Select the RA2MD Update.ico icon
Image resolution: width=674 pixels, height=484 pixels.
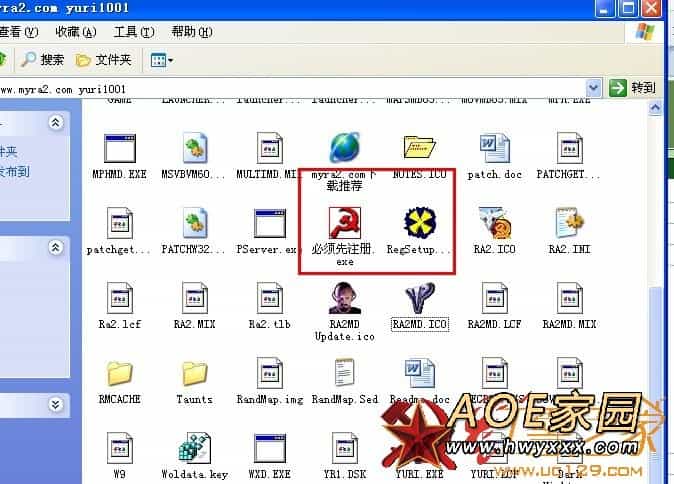pyautogui.click(x=344, y=298)
